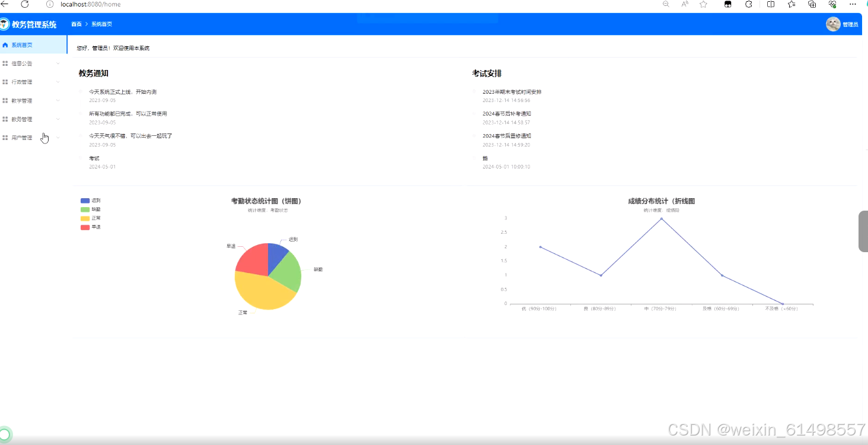Screen dimensions: 868x445
Task: Click the grid icon beside 信息公告
Action: coord(5,63)
